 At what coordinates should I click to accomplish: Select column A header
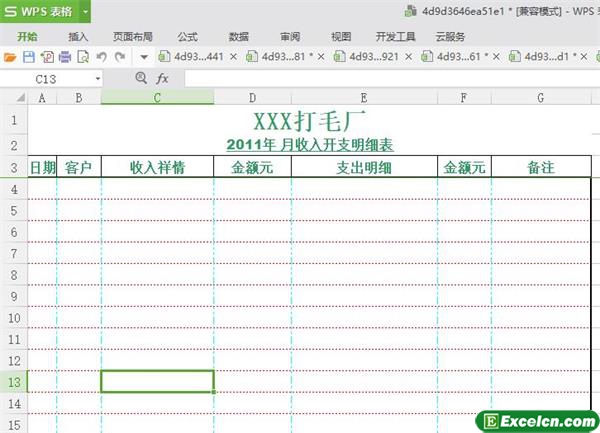(42, 98)
